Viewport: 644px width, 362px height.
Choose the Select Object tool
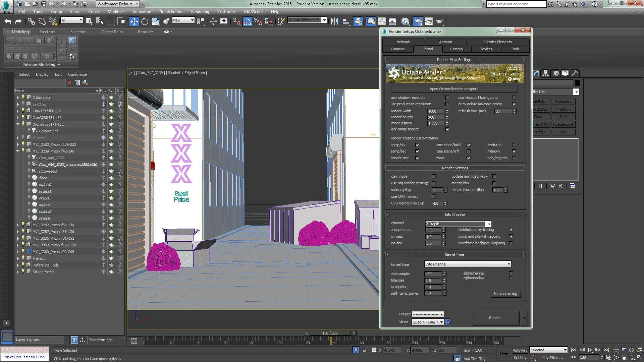point(89,21)
